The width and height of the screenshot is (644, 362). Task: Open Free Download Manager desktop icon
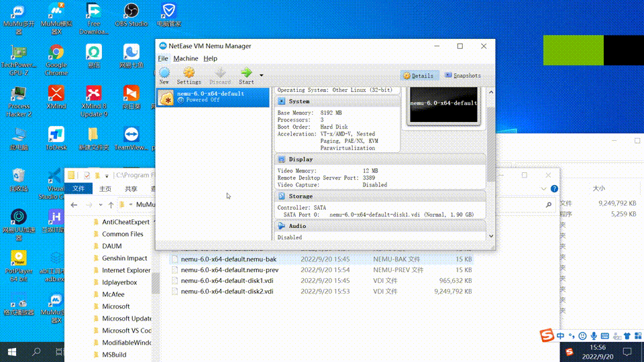coord(94,19)
